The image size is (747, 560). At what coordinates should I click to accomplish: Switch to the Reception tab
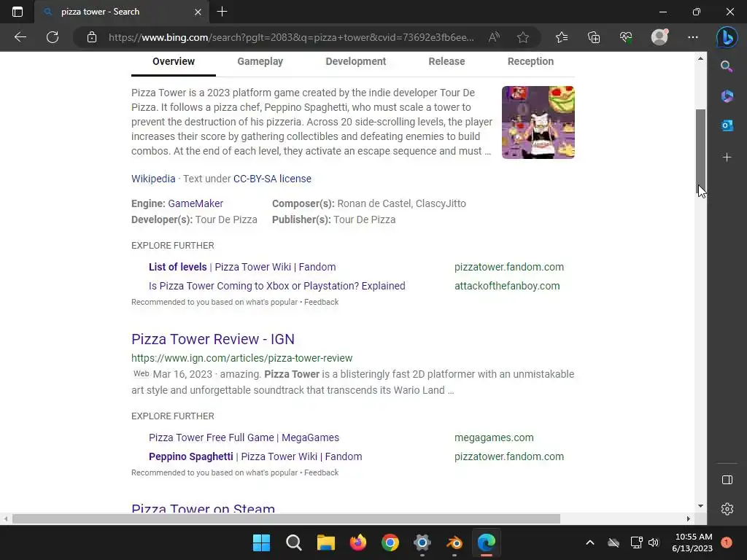click(530, 61)
